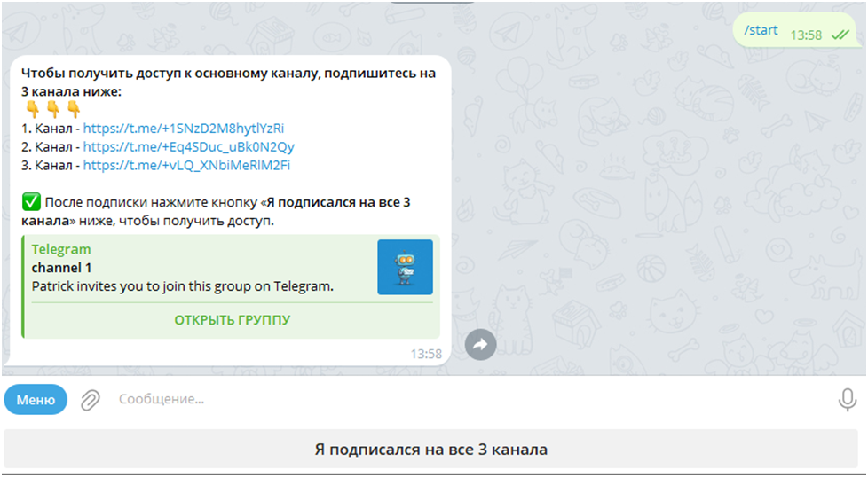
Task: Click the paperclip attach file icon
Action: click(x=90, y=400)
